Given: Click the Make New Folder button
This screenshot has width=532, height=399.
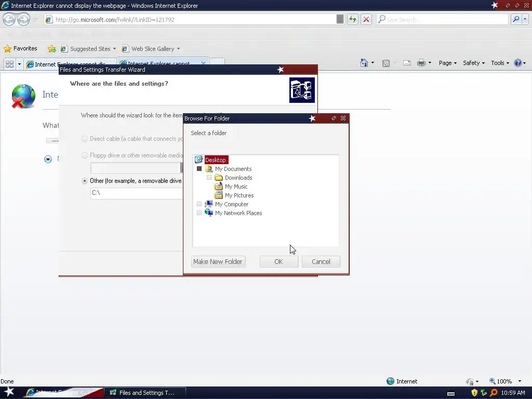Looking at the screenshot, I should click(x=218, y=262).
